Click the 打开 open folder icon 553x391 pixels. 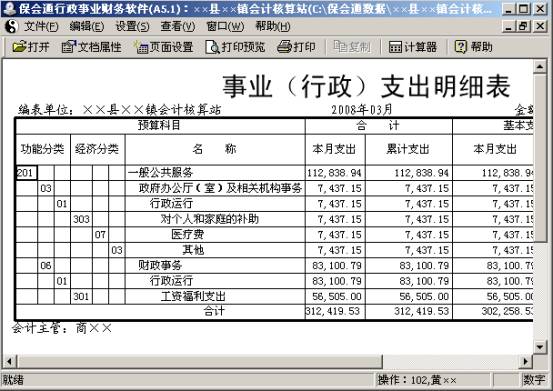[x=20, y=47]
